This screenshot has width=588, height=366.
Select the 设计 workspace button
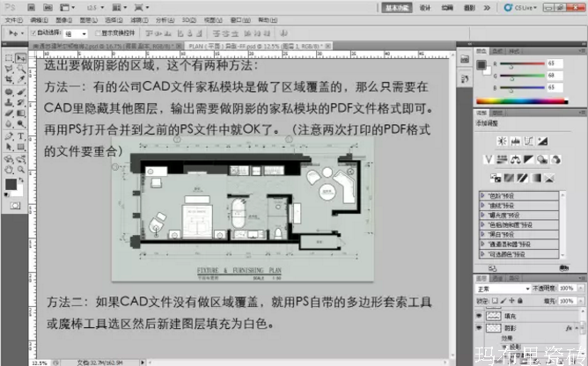[x=424, y=8]
